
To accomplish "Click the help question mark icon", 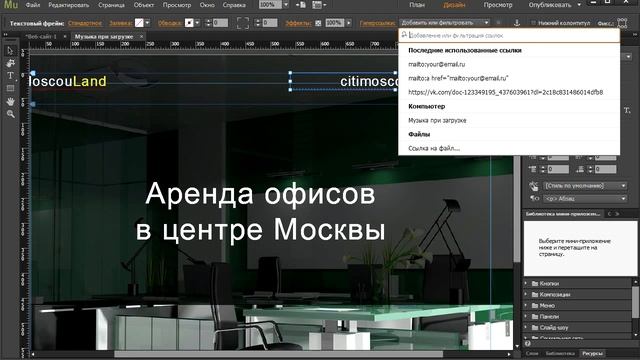I will coord(528,344).
